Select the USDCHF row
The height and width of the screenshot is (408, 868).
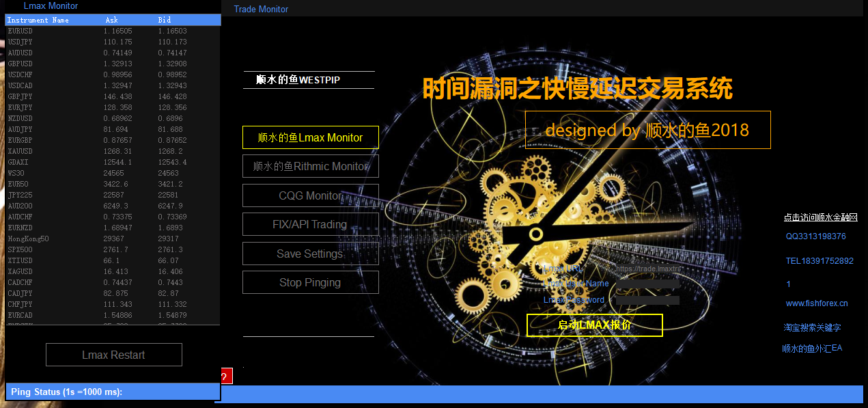pyautogui.click(x=113, y=74)
